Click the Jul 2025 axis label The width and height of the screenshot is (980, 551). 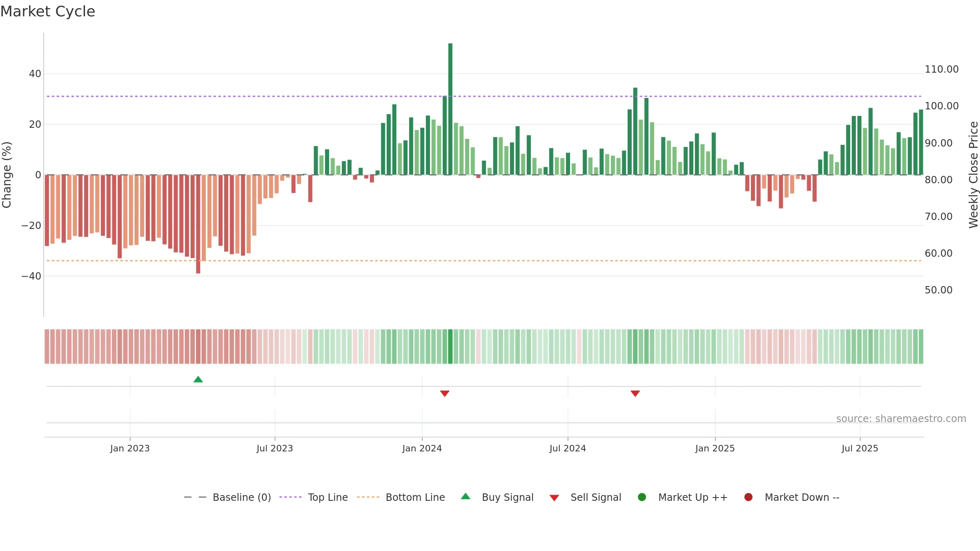pyautogui.click(x=860, y=448)
